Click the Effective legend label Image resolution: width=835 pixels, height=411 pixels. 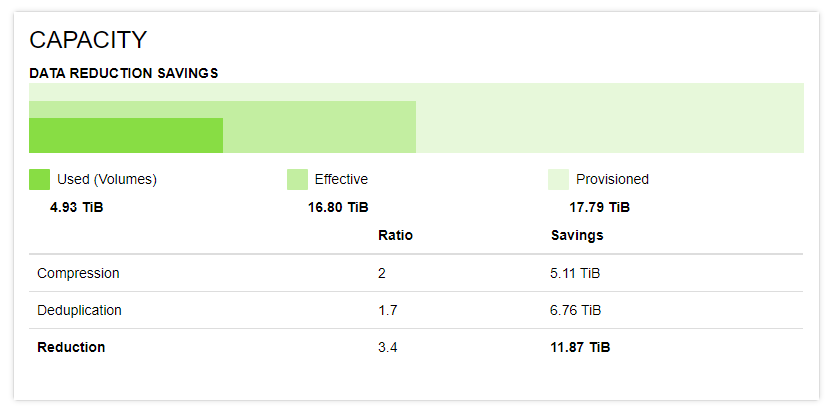[x=341, y=179]
